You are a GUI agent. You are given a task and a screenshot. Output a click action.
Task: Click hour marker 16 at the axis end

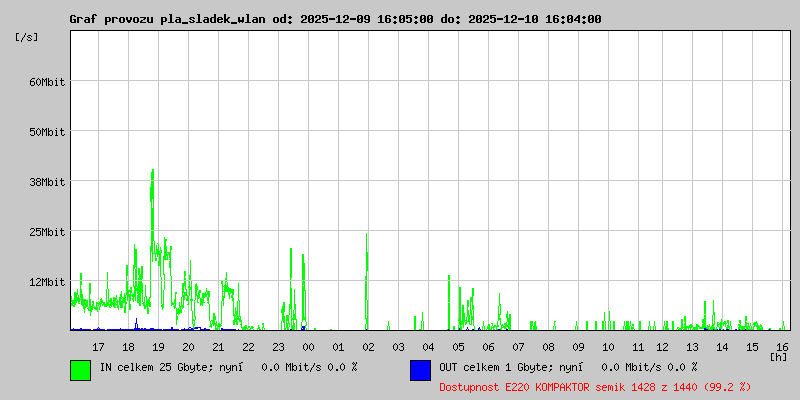coord(781,346)
